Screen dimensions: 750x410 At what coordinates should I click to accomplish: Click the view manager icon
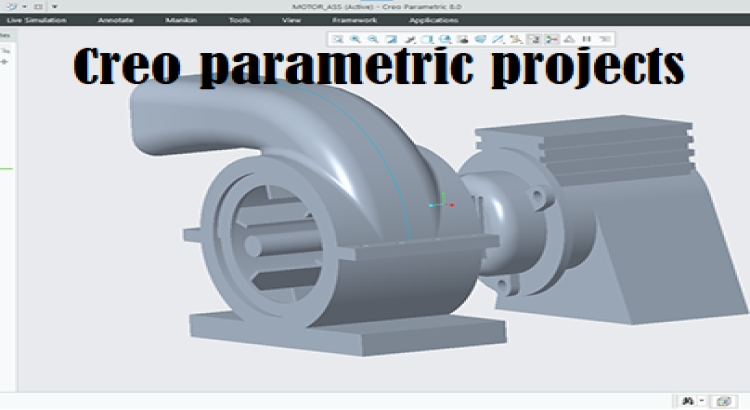click(x=463, y=39)
